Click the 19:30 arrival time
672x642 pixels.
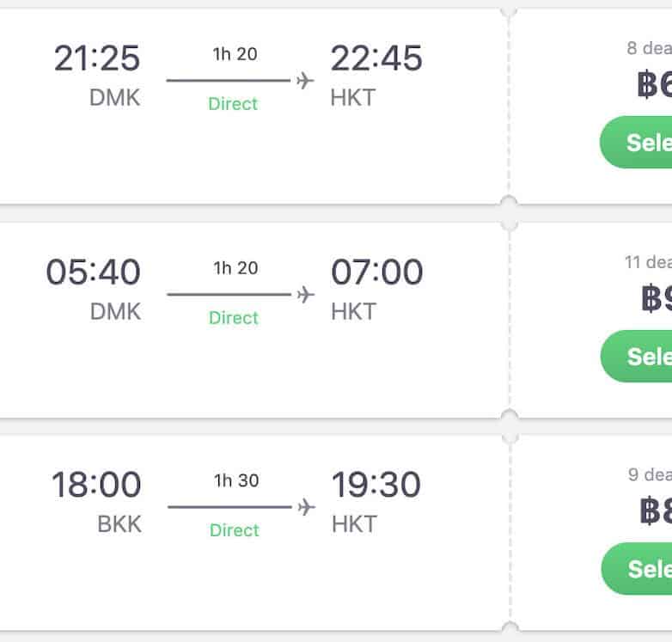(x=376, y=485)
